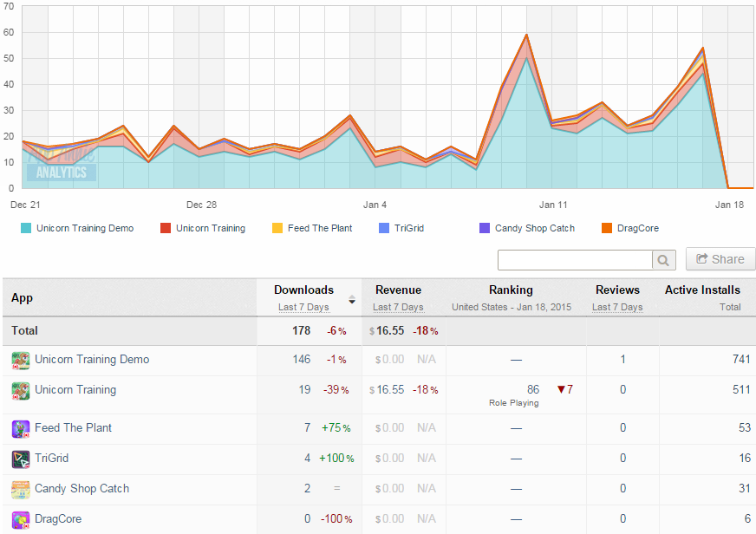Image resolution: width=756 pixels, height=534 pixels.
Task: Click the Role Playing category label
Action: (x=514, y=403)
